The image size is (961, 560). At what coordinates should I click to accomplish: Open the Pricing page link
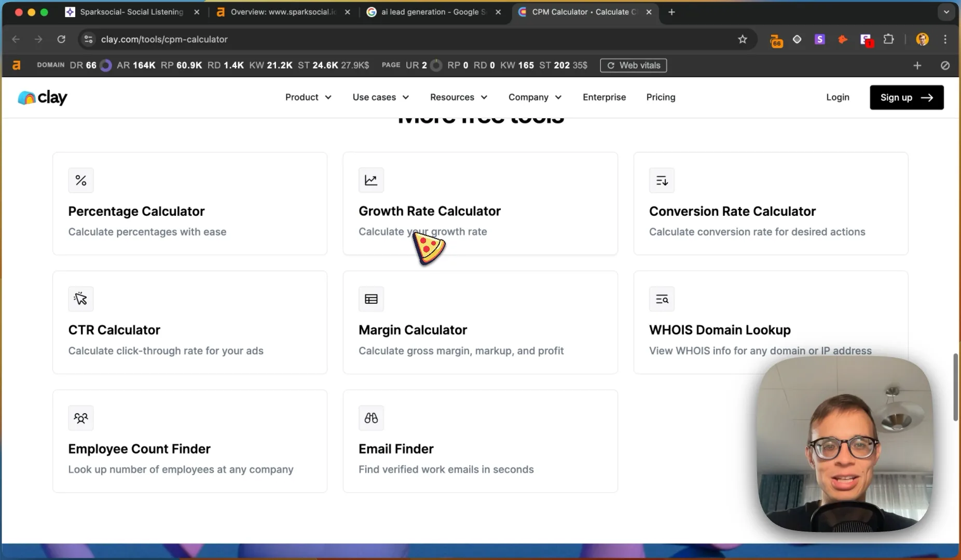coord(661,97)
